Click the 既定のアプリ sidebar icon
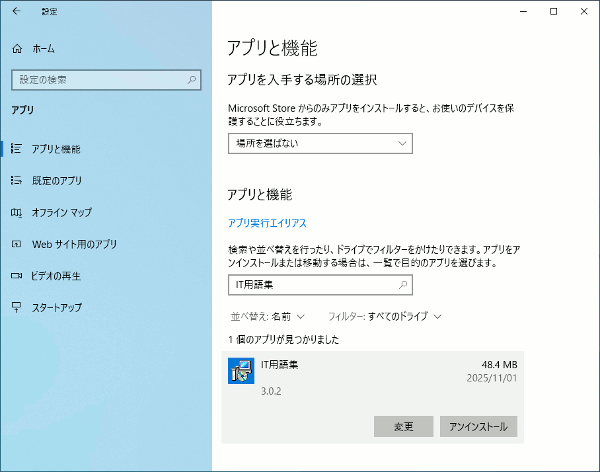Viewport: 600px width, 472px height. click(x=16, y=181)
